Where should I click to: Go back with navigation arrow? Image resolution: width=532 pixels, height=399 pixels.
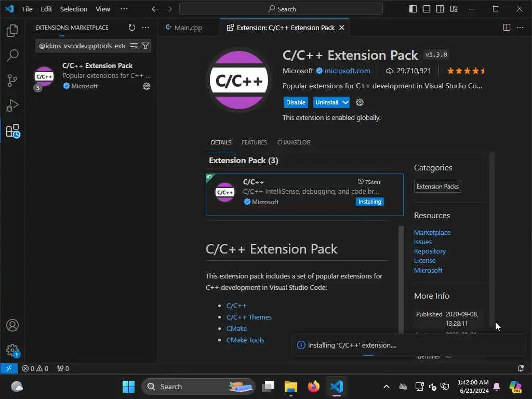point(155,9)
